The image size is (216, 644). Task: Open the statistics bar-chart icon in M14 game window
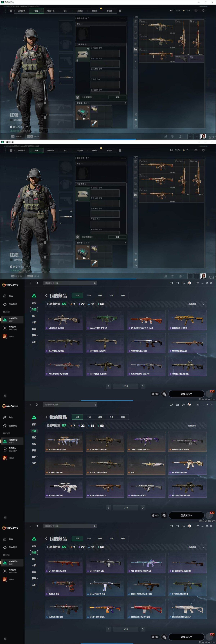[165, 136]
